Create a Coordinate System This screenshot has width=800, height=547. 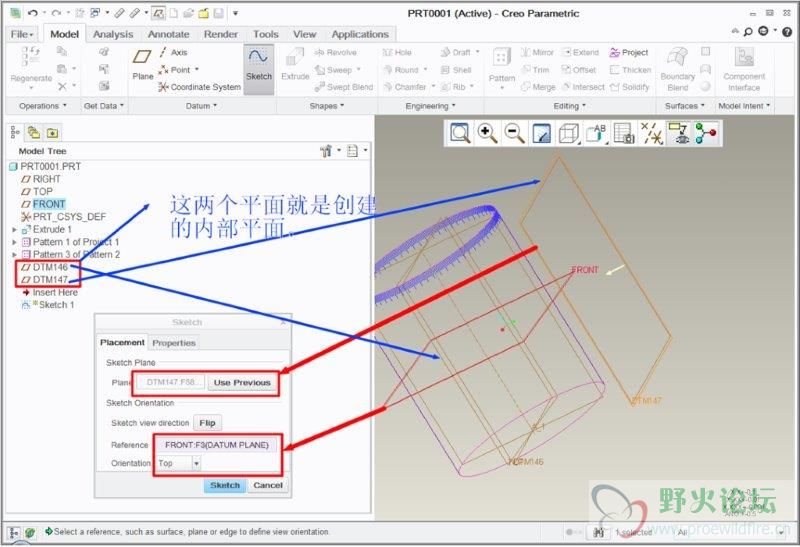[199, 87]
